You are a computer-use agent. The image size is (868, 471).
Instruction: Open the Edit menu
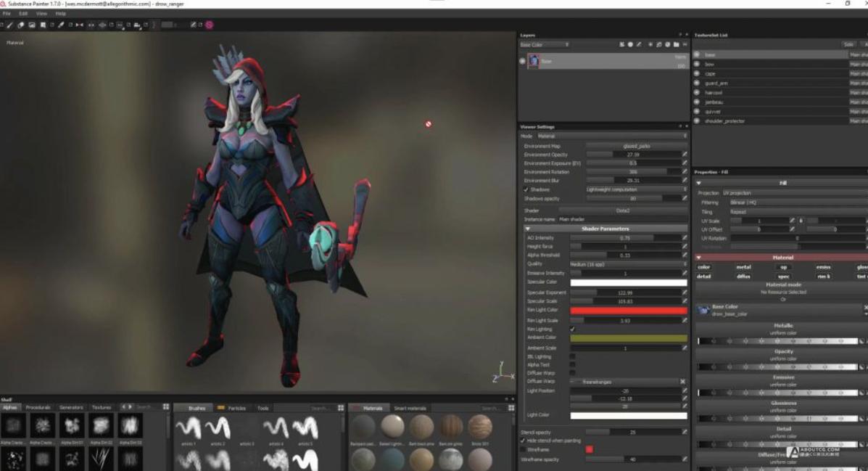click(23, 14)
